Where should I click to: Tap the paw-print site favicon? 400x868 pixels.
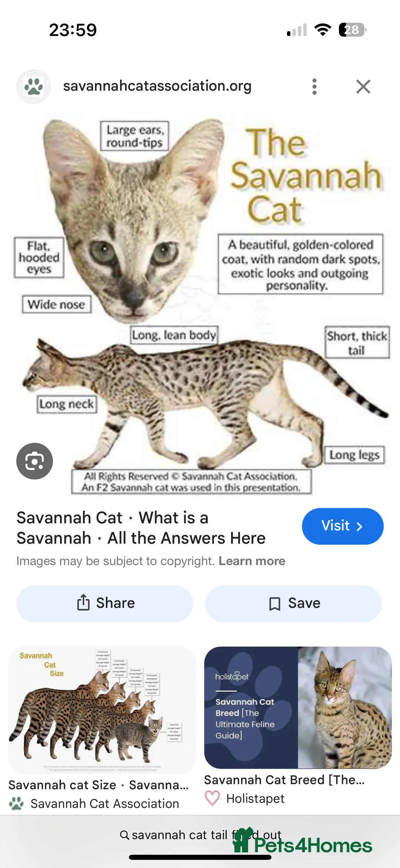33,86
